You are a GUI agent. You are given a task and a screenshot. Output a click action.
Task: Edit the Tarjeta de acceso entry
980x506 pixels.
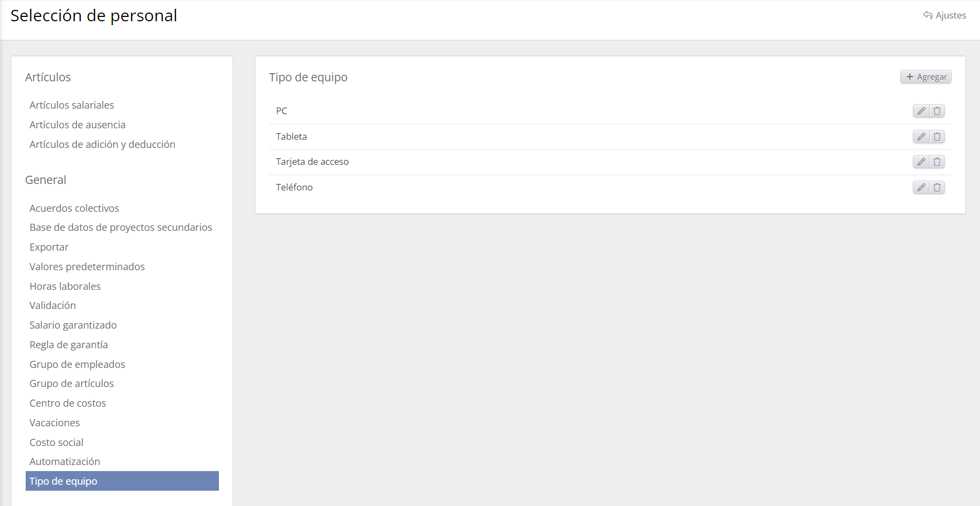click(x=921, y=162)
